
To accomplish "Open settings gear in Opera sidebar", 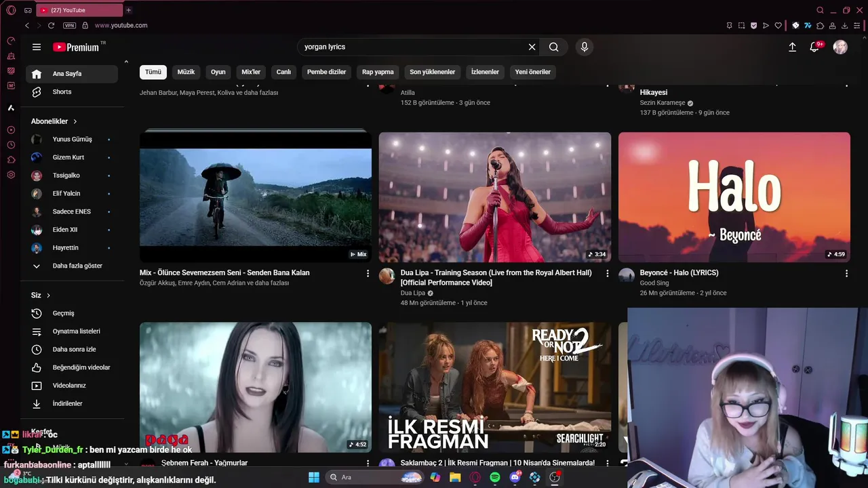I will [x=11, y=175].
